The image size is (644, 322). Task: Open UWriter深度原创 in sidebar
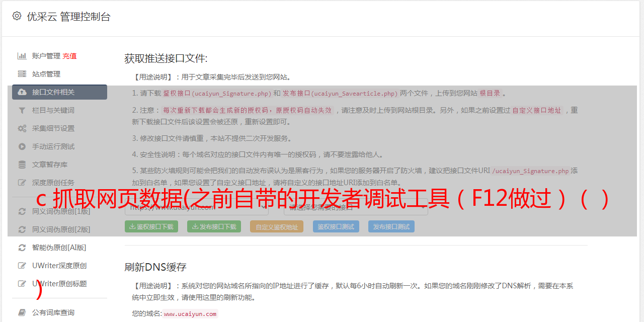(x=59, y=266)
